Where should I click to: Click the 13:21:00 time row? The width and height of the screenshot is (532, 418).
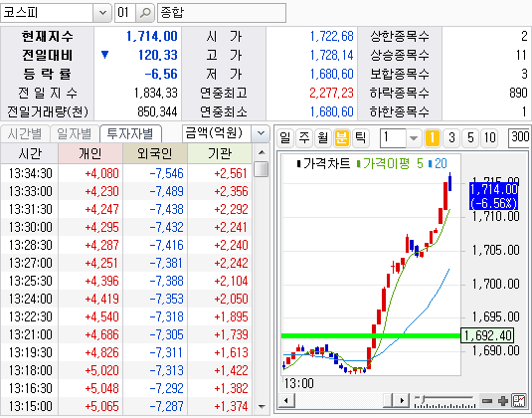31,334
